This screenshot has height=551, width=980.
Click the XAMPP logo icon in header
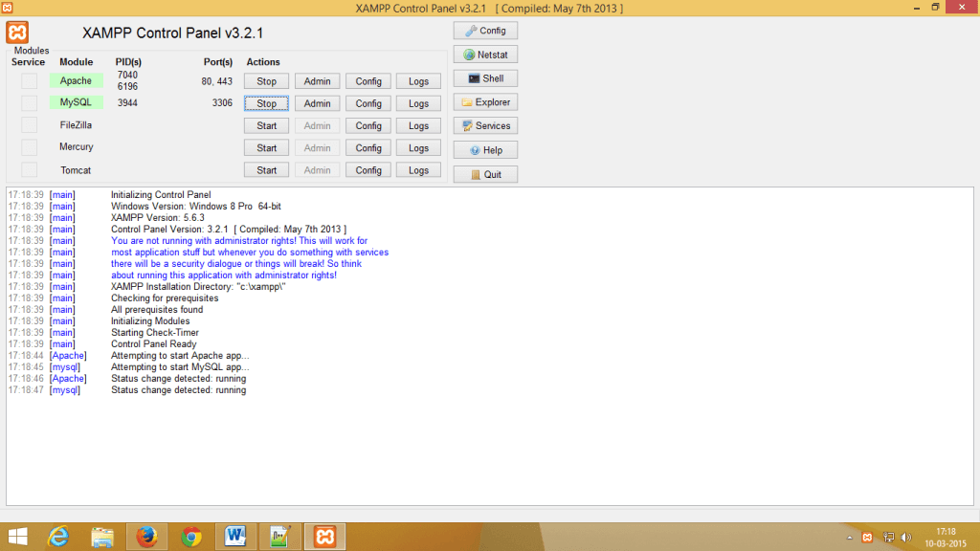[x=17, y=33]
